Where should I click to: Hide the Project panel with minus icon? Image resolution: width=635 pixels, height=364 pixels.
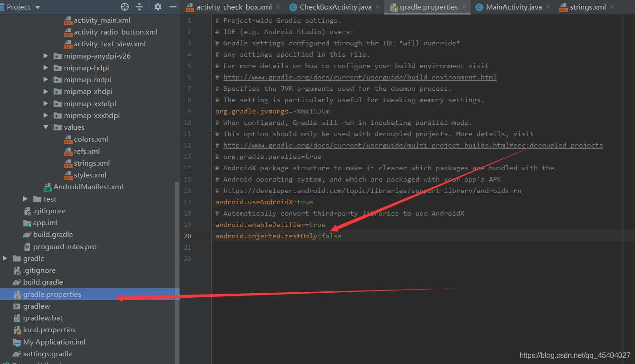172,7
